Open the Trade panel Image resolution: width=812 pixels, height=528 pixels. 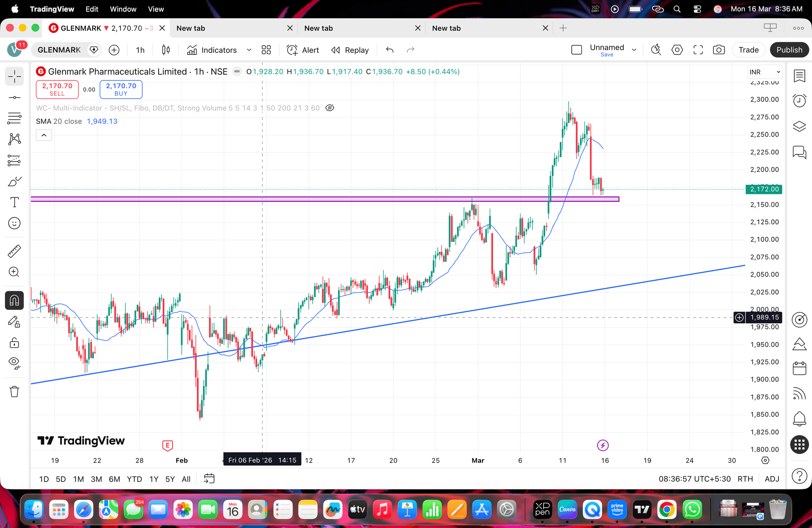(749, 50)
